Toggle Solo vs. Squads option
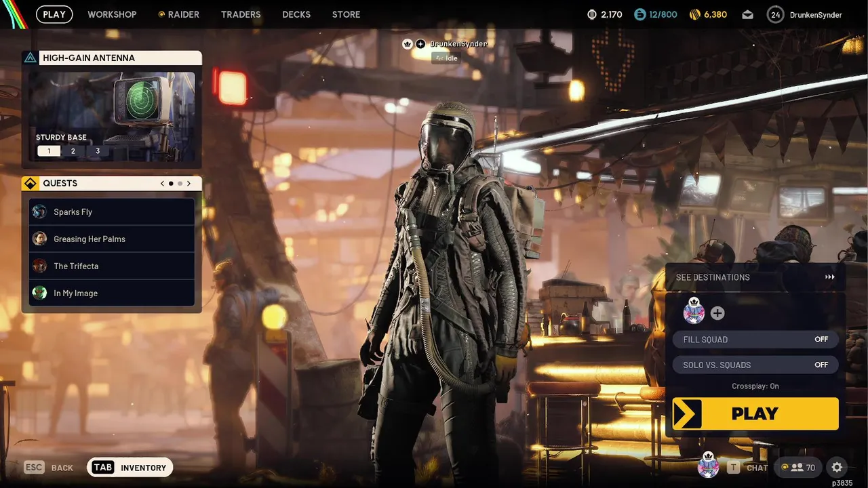 point(755,365)
